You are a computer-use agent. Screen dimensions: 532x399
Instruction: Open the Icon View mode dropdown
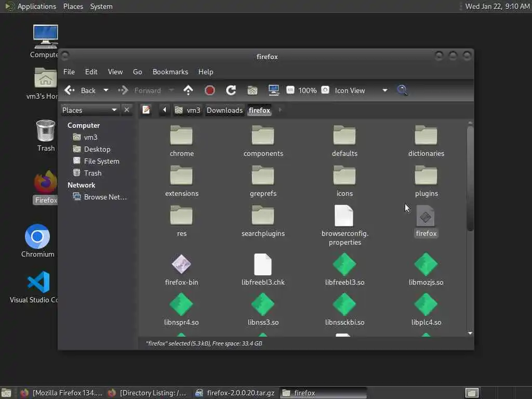tap(361, 90)
